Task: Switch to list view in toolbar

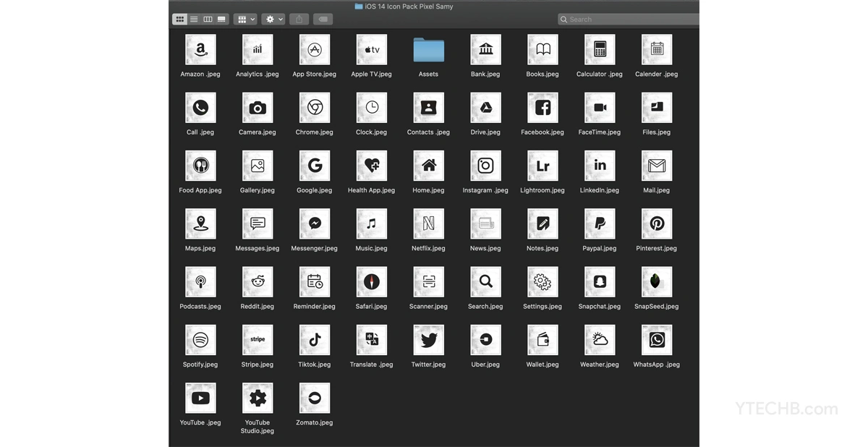Action: click(x=194, y=20)
